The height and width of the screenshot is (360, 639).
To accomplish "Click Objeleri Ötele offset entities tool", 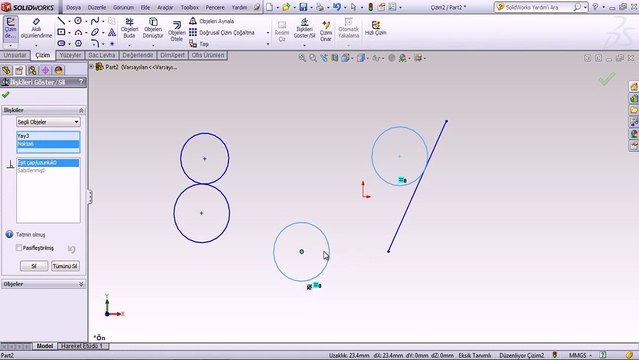I will [x=176, y=31].
